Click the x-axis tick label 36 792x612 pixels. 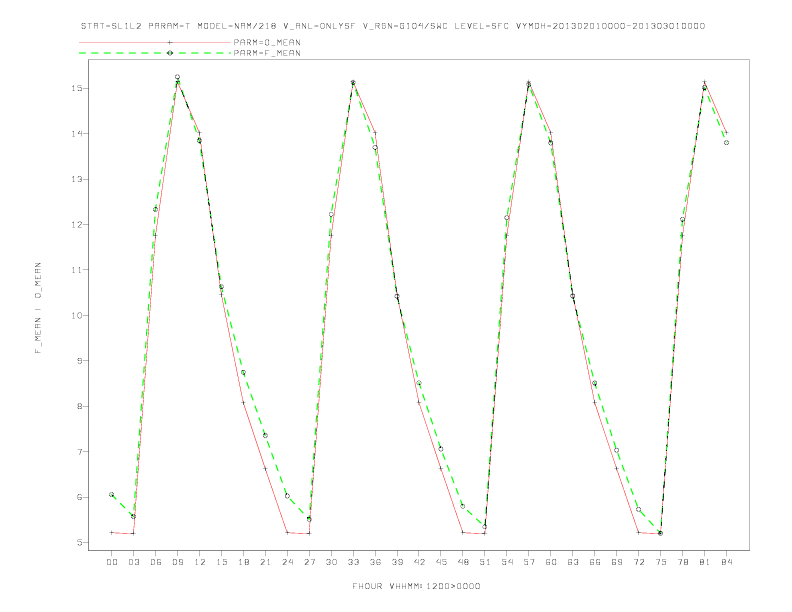375,562
